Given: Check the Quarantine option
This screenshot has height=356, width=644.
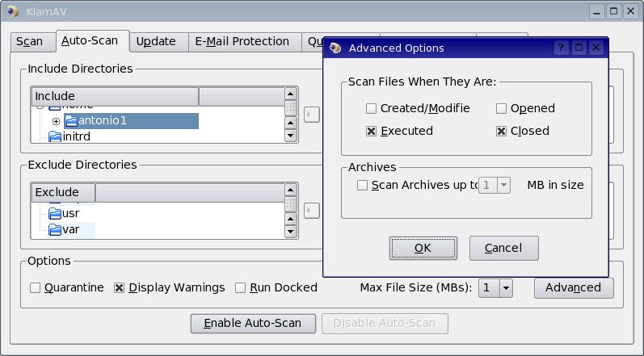Looking at the screenshot, I should pyautogui.click(x=35, y=288).
